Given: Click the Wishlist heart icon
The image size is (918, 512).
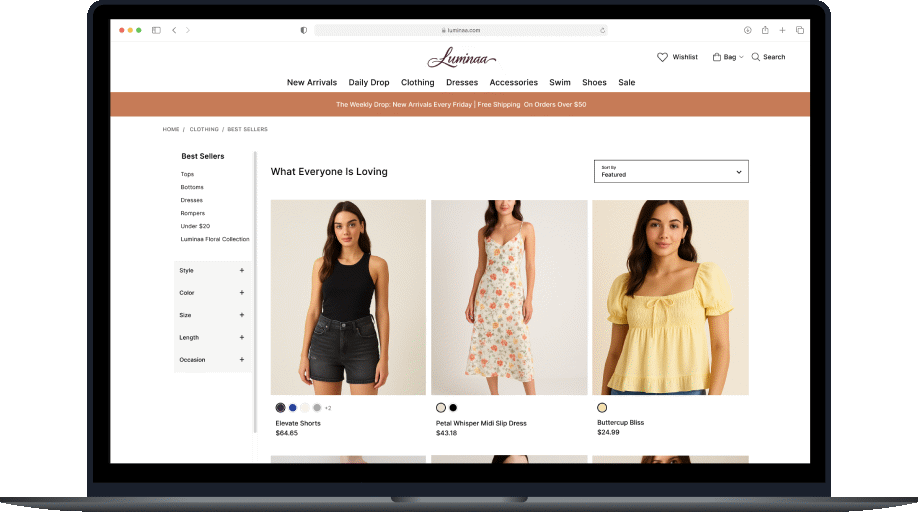Looking at the screenshot, I should (x=662, y=57).
